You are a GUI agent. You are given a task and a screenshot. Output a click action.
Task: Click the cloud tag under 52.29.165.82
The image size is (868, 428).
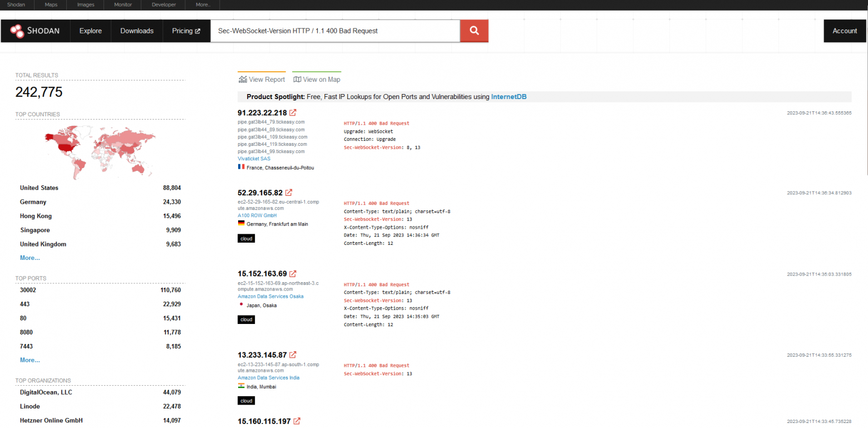point(246,239)
